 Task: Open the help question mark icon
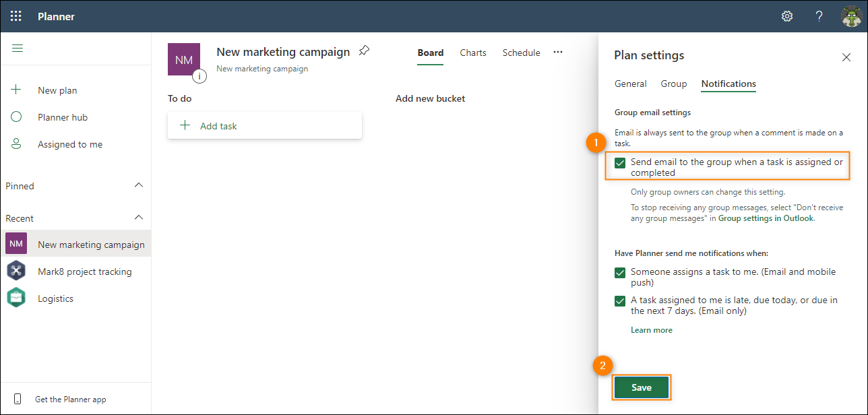click(819, 16)
